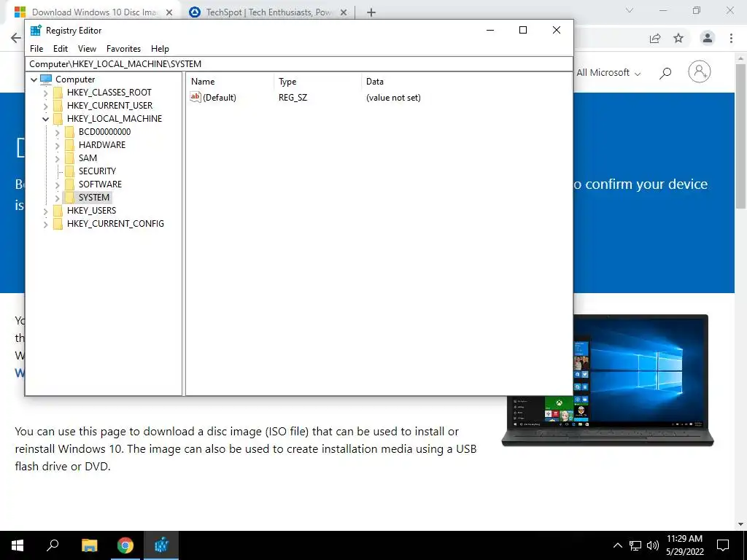Open the Chrome three-dot menu
The height and width of the screenshot is (560, 747).
pyautogui.click(x=731, y=38)
